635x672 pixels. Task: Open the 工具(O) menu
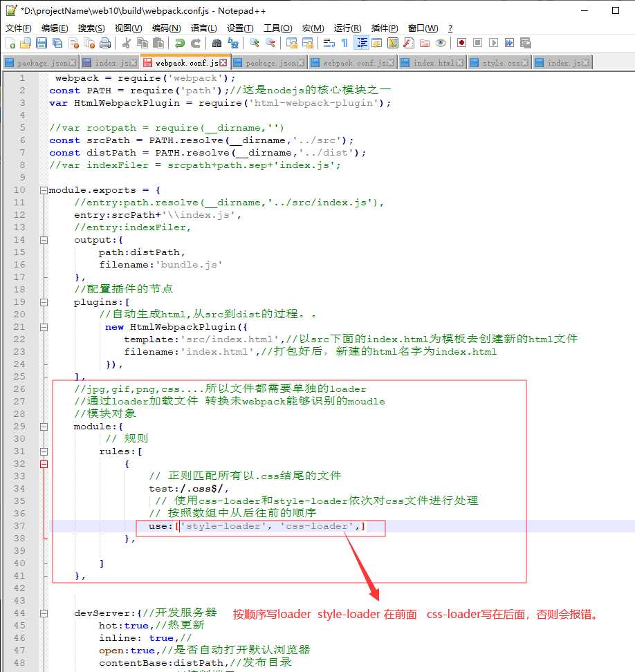[x=278, y=28]
